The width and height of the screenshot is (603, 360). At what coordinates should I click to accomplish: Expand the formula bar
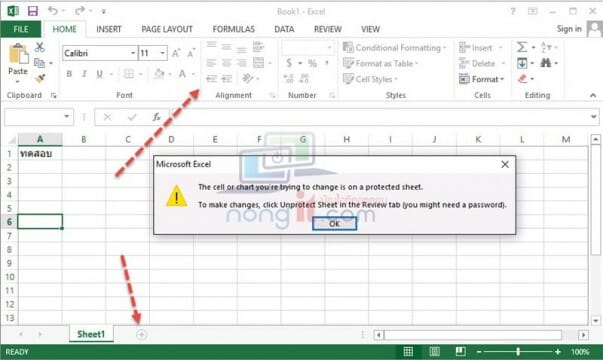594,116
